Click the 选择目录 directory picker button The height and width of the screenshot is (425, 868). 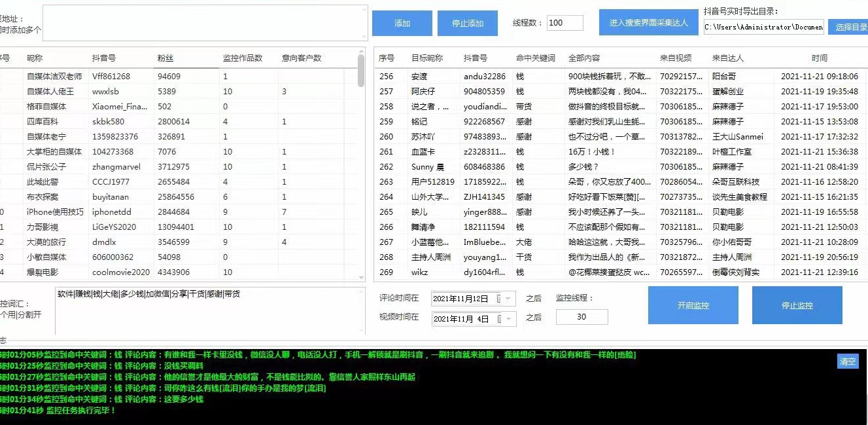pos(849,27)
